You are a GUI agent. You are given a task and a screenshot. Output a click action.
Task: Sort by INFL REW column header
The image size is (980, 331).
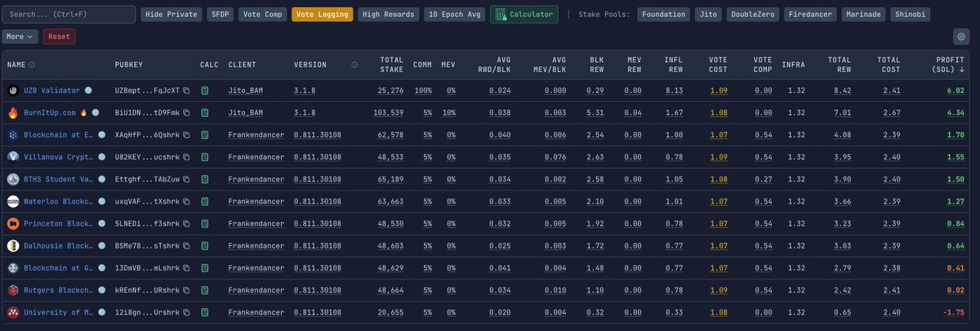coord(674,65)
